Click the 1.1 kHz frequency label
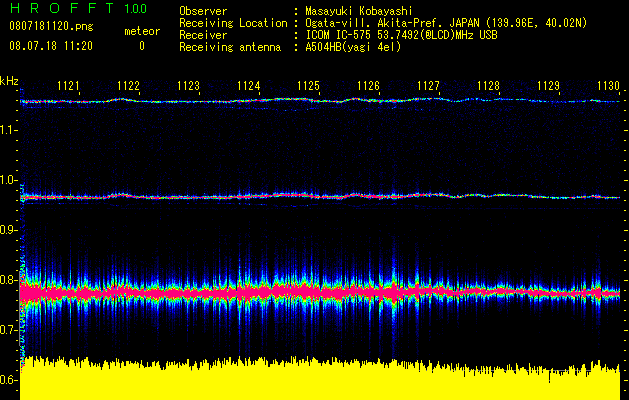The height and width of the screenshot is (400, 629). [9, 130]
